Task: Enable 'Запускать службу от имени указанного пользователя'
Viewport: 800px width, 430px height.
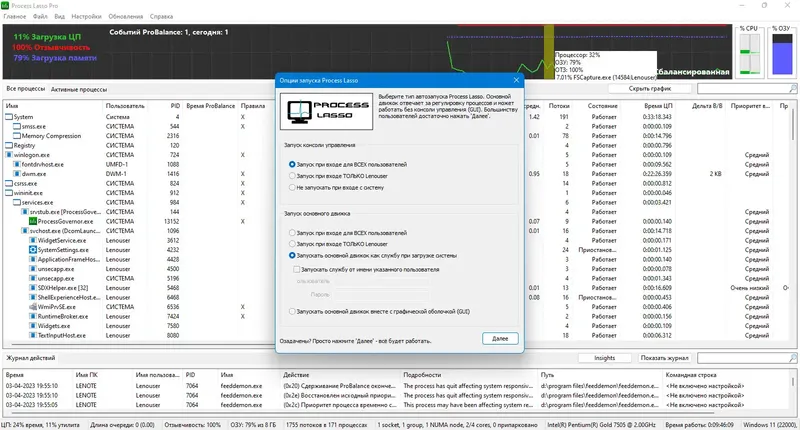Action: click(296, 269)
